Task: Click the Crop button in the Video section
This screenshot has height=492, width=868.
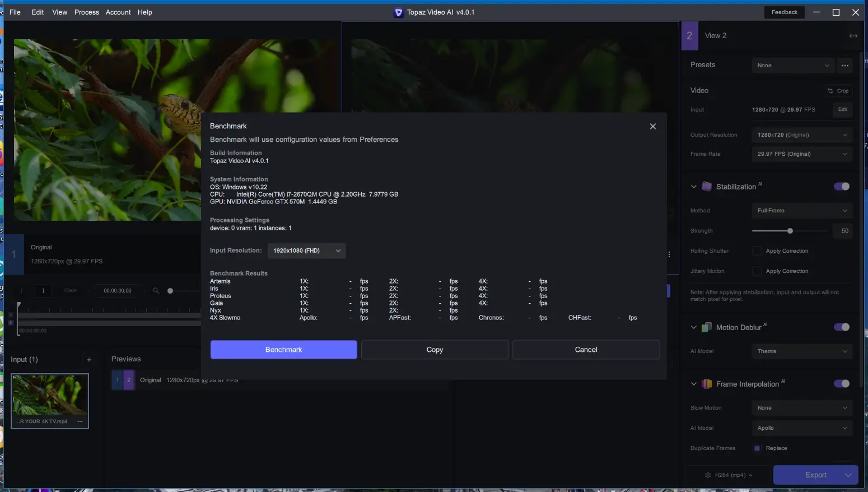Action: [x=838, y=91]
